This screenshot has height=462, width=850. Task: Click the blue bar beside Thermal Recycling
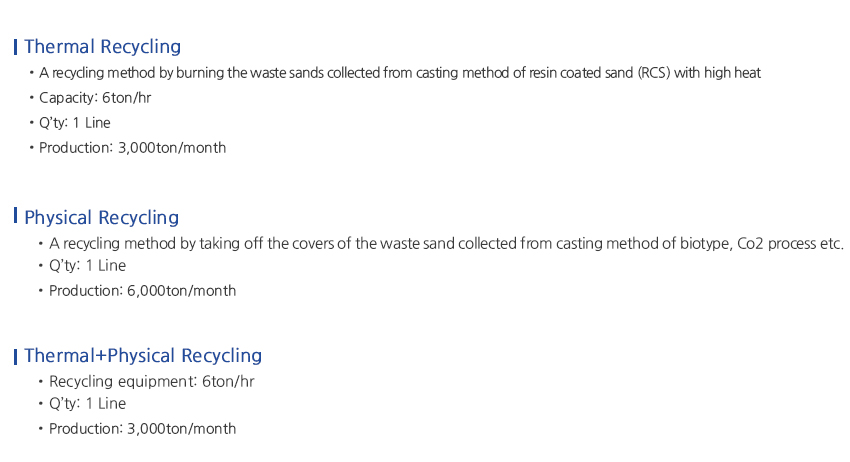point(16,47)
